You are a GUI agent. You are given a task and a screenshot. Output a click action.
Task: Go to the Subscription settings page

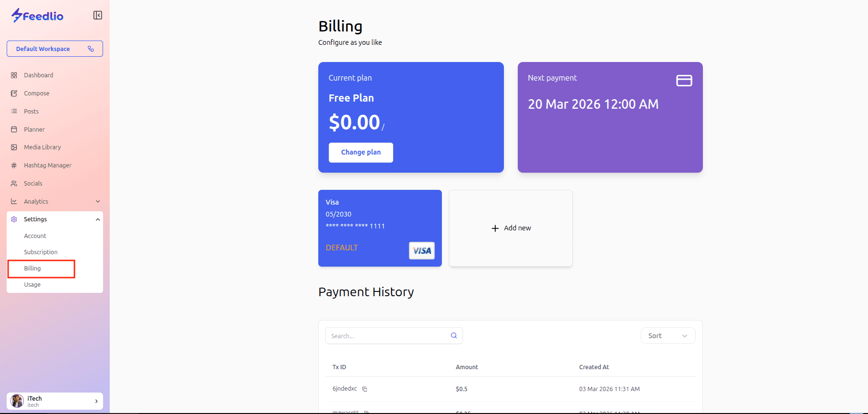coord(41,252)
